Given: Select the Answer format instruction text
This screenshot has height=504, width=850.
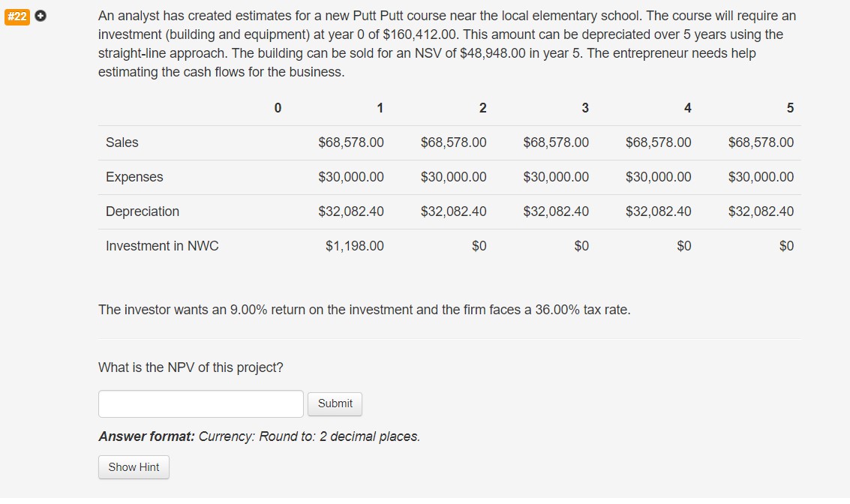Looking at the screenshot, I should (259, 436).
